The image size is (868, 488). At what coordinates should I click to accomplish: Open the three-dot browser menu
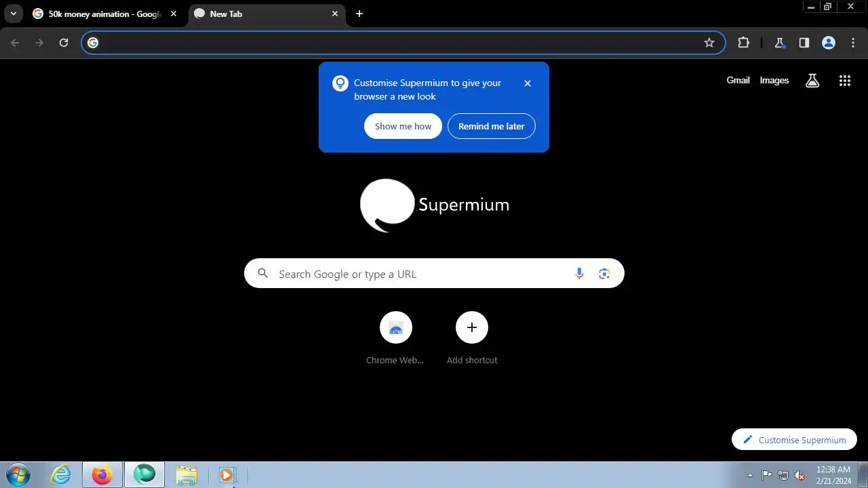click(853, 43)
